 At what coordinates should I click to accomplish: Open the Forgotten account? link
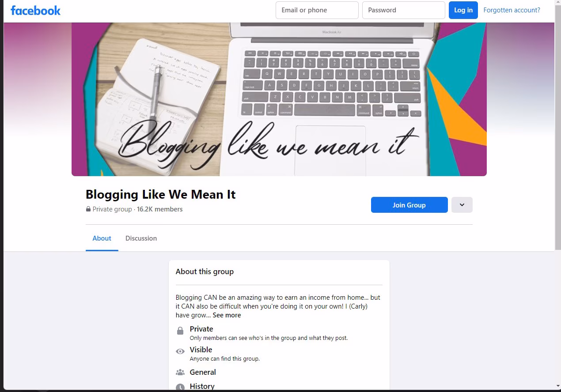[512, 10]
